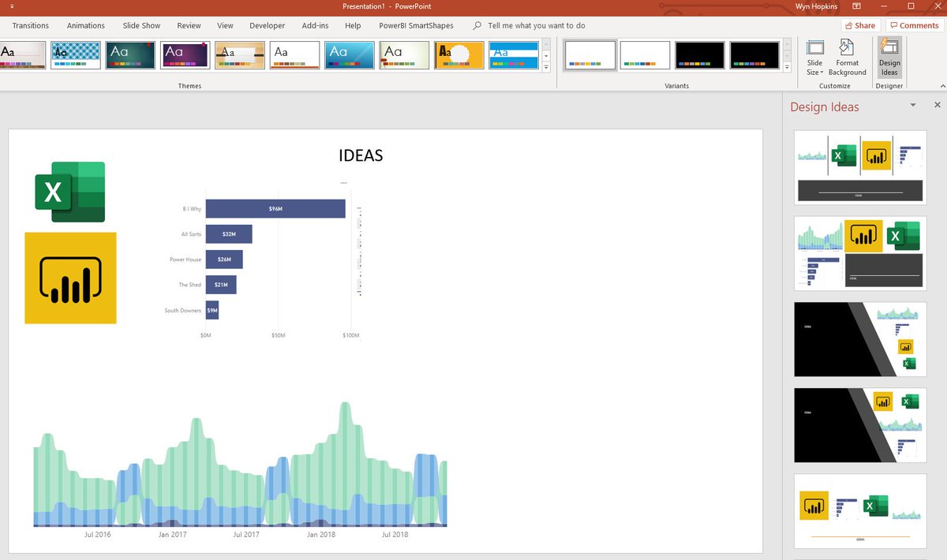Select the View ribbon tab
The width and height of the screenshot is (947, 560).
[225, 25]
